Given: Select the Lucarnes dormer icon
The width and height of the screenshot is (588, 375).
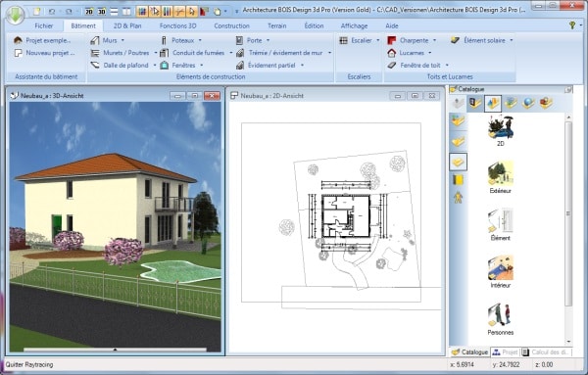Looking at the screenshot, I should point(392,53).
